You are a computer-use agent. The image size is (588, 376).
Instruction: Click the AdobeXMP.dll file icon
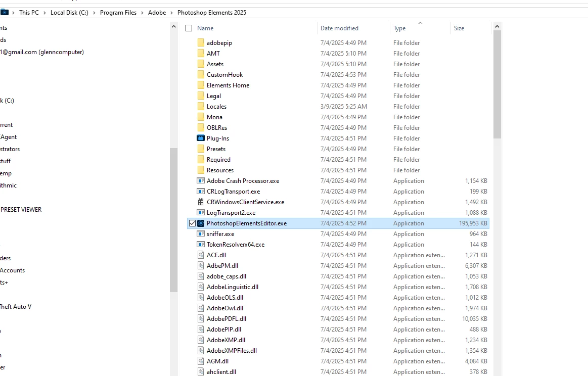point(201,340)
